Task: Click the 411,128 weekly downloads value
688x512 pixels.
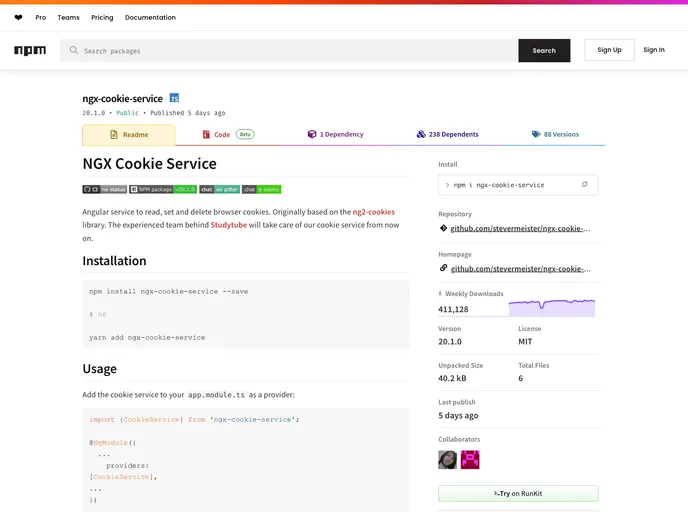Action: click(x=453, y=309)
